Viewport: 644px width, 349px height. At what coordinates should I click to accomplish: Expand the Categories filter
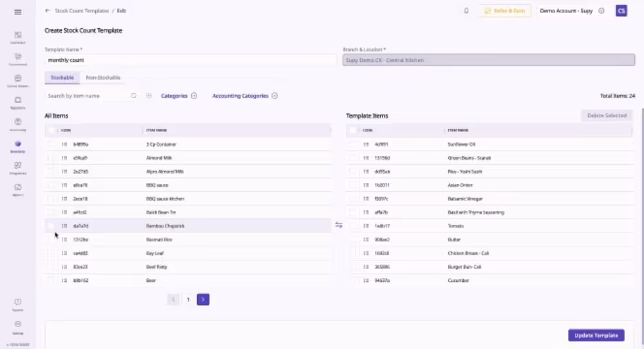pos(178,96)
